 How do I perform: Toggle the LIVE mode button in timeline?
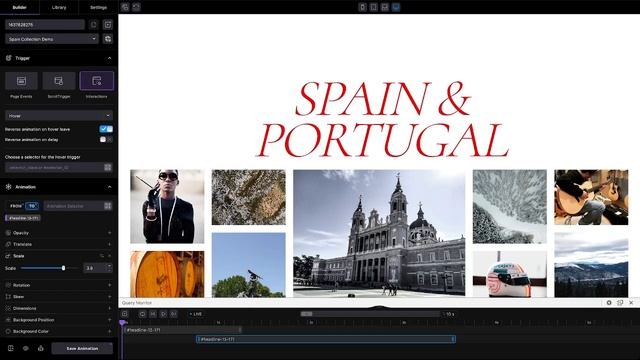(196, 314)
